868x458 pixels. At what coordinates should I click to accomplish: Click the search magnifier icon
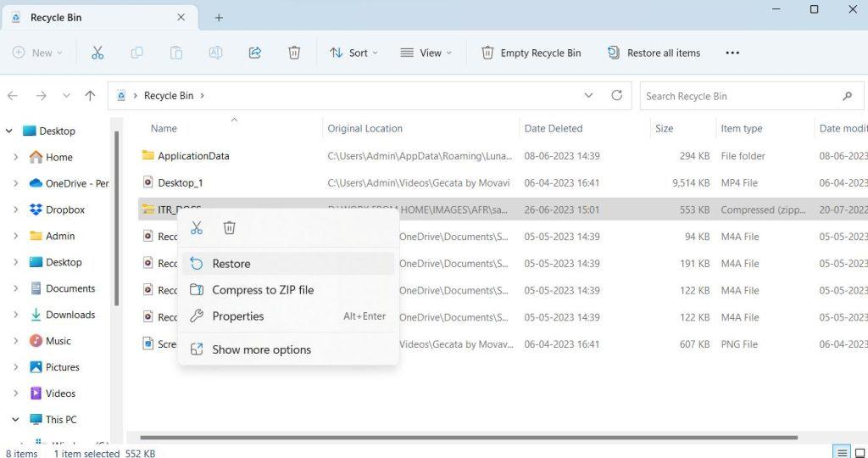(847, 96)
